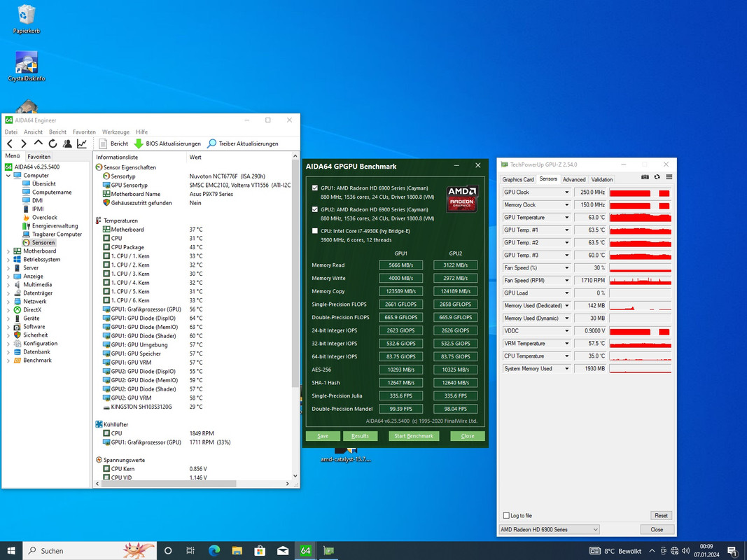Enable Log to file in GPU-Z
747x560 pixels.
point(506,515)
